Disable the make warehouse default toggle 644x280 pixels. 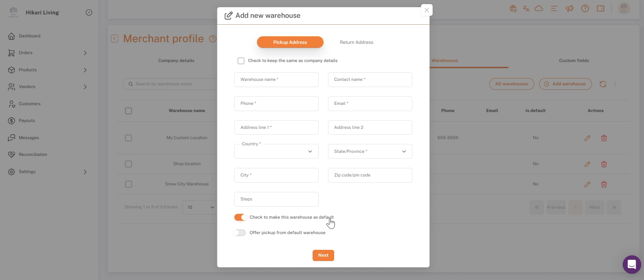(x=240, y=217)
